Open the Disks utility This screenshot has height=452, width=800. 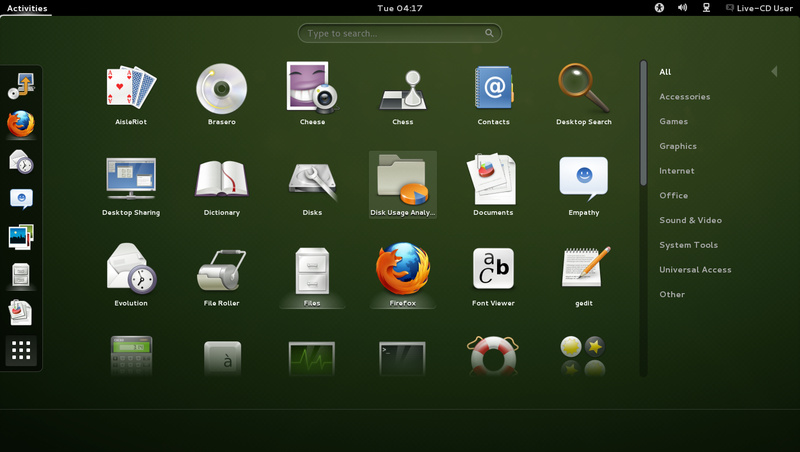coord(312,186)
